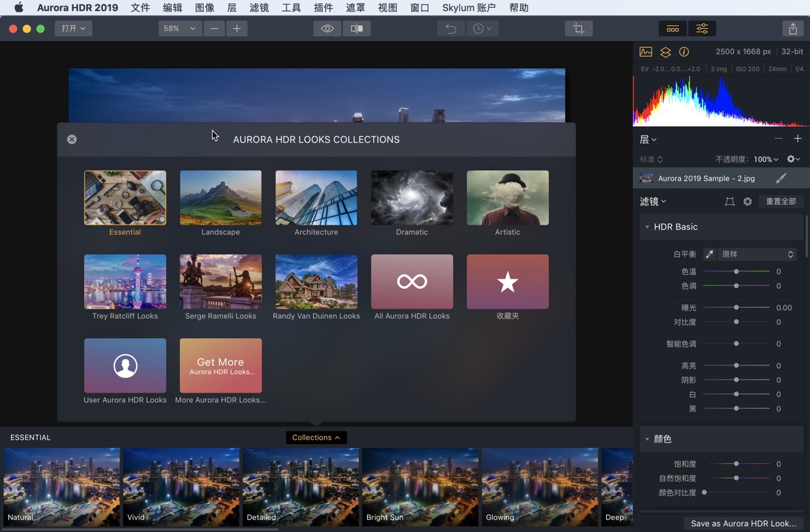The height and width of the screenshot is (532, 810).
Task: Open the 帮助 menu
Action: (x=519, y=8)
